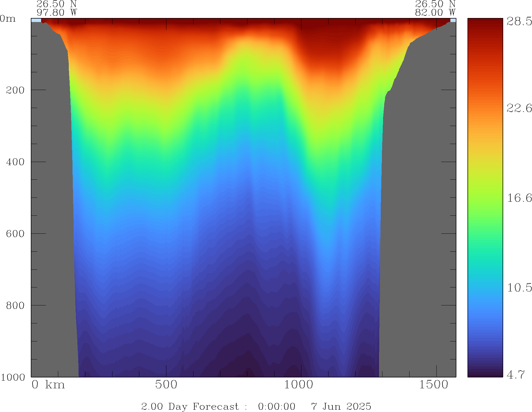This screenshot has height=412, width=532.
Task: Click the 500 distance axis label
Action: [166, 385]
